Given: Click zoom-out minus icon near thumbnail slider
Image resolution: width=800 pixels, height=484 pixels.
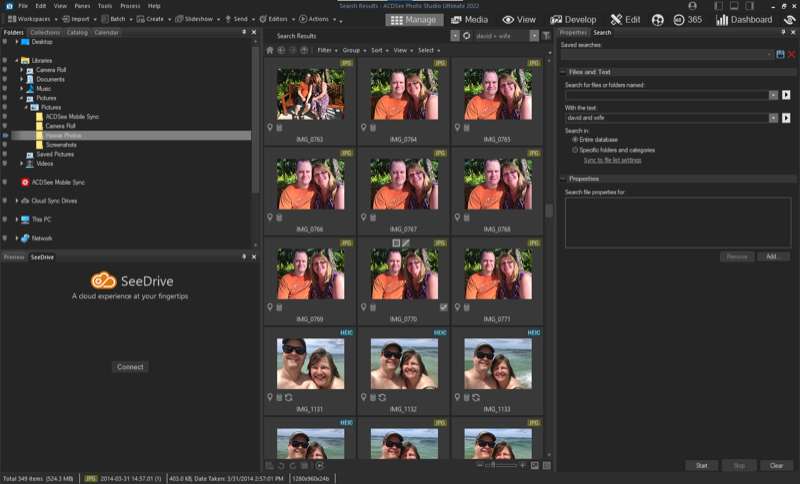Looking at the screenshot, I should 480,465.
